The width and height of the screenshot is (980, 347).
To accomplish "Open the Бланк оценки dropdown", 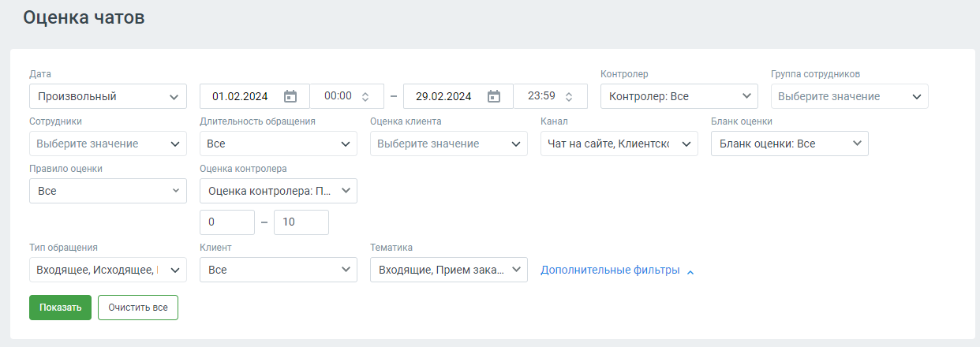I will click(x=789, y=144).
